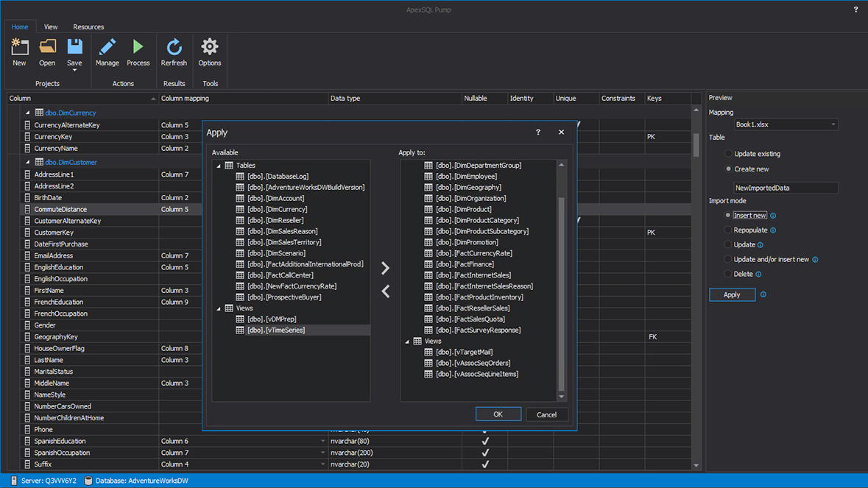Select the Repopulate import mode
868x488 pixels.
point(728,230)
